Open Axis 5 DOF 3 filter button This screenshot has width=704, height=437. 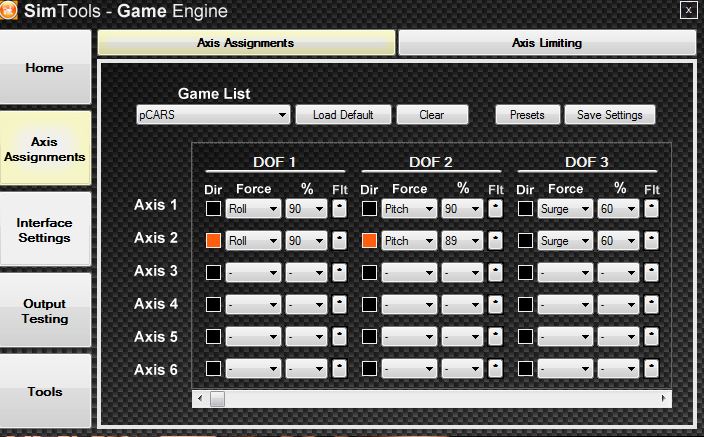click(x=651, y=337)
